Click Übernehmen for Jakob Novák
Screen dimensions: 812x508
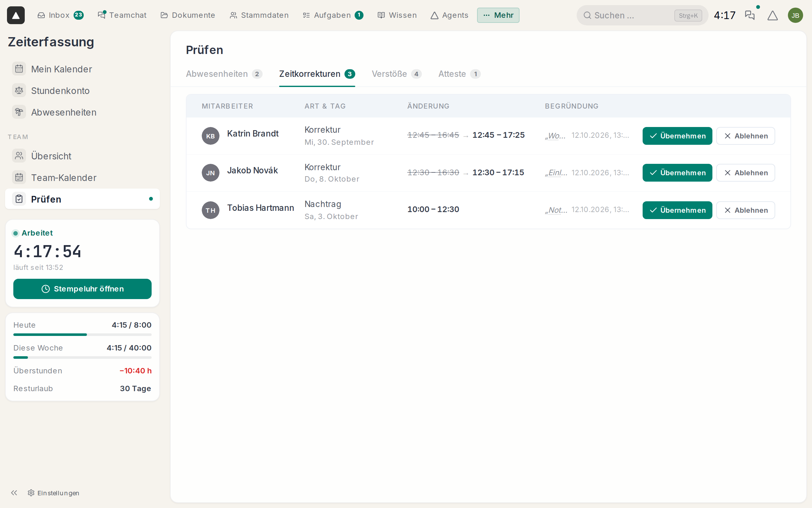pyautogui.click(x=677, y=173)
